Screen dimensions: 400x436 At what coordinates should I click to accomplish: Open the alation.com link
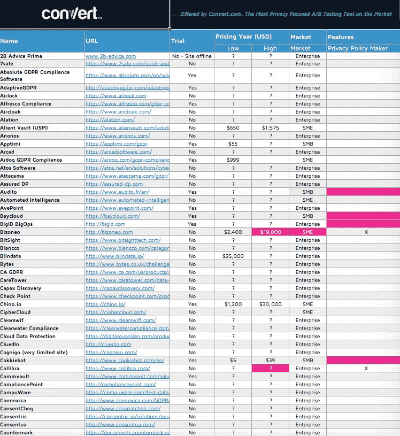tap(110, 120)
